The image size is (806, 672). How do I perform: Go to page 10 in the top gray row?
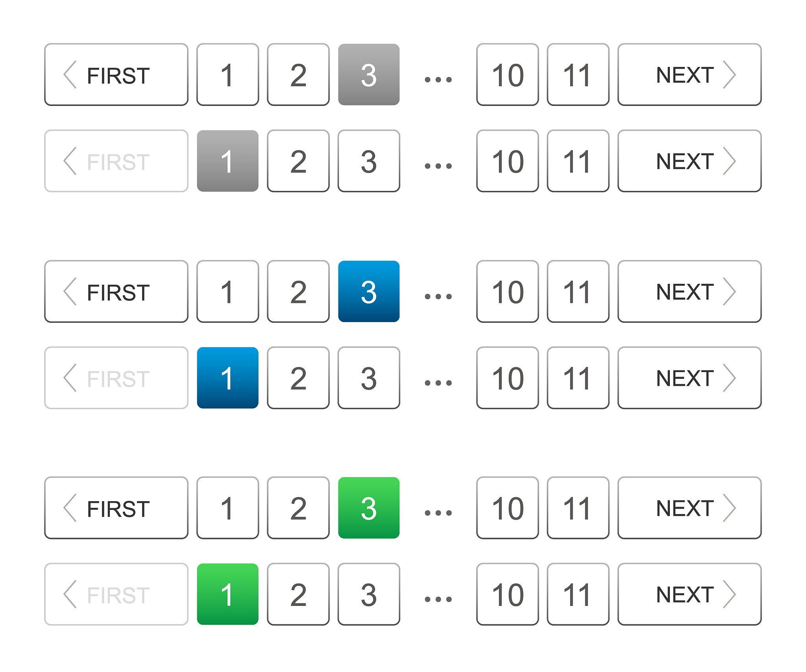507,75
